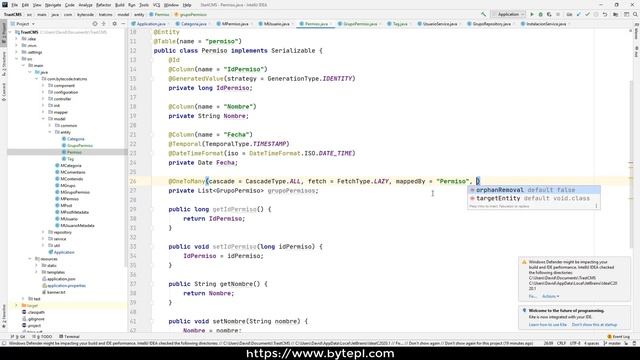640x360 pixels.
Task: Click 'Learn how to use Kite' link
Action: 547,324
